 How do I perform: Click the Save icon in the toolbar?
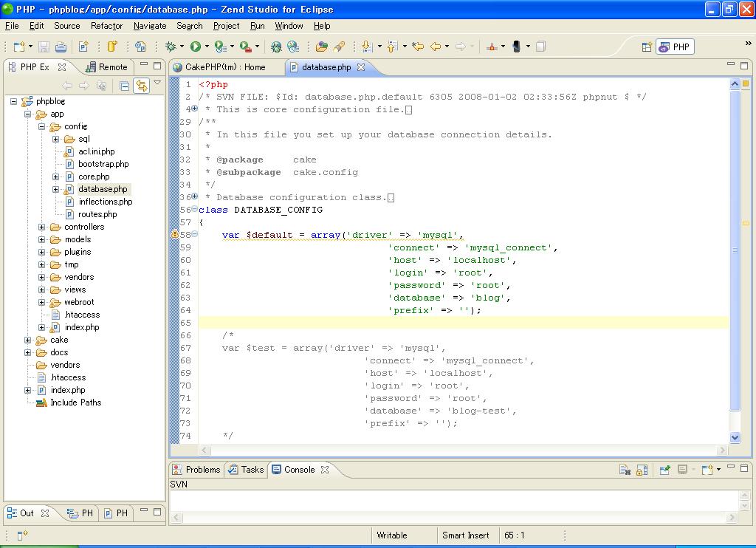(44, 47)
